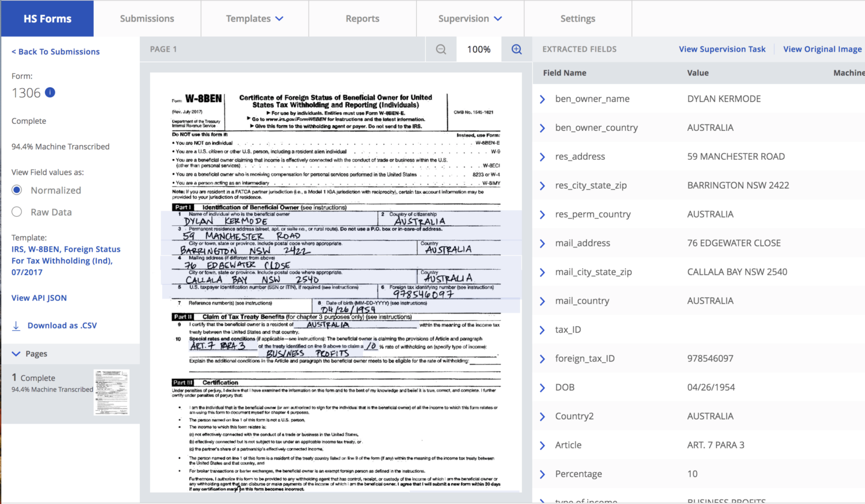Click the Field Name column header
The height and width of the screenshot is (504, 865).
click(565, 73)
